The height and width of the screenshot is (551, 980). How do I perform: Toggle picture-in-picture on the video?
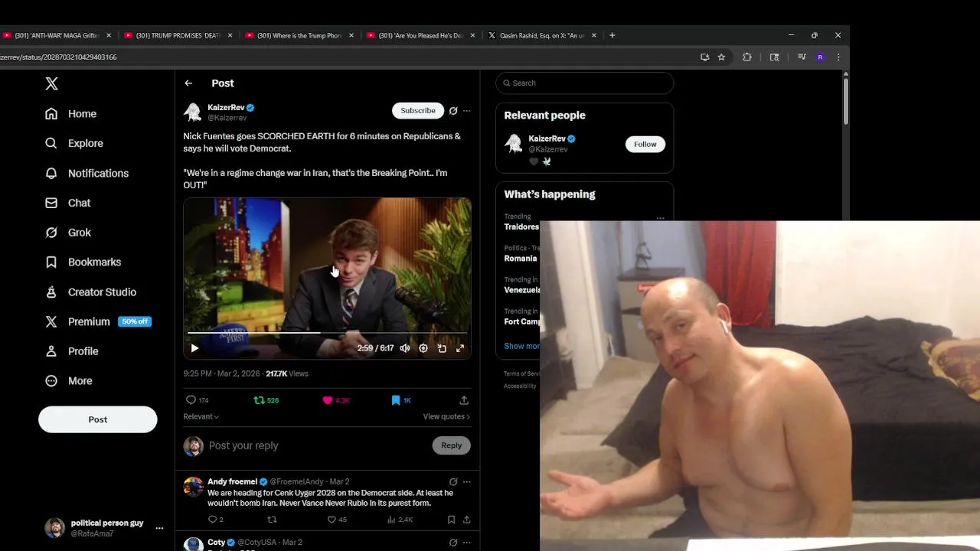tap(442, 348)
